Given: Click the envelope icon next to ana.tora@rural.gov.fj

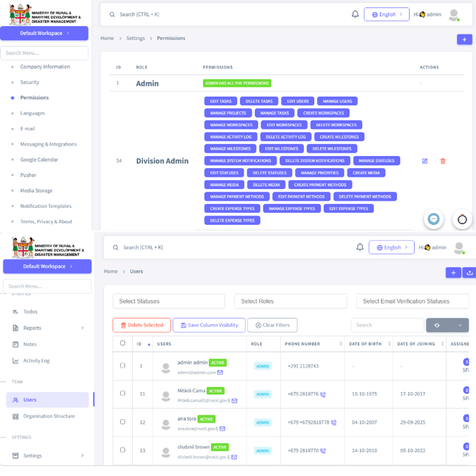Looking at the screenshot, I should tap(222, 429).
